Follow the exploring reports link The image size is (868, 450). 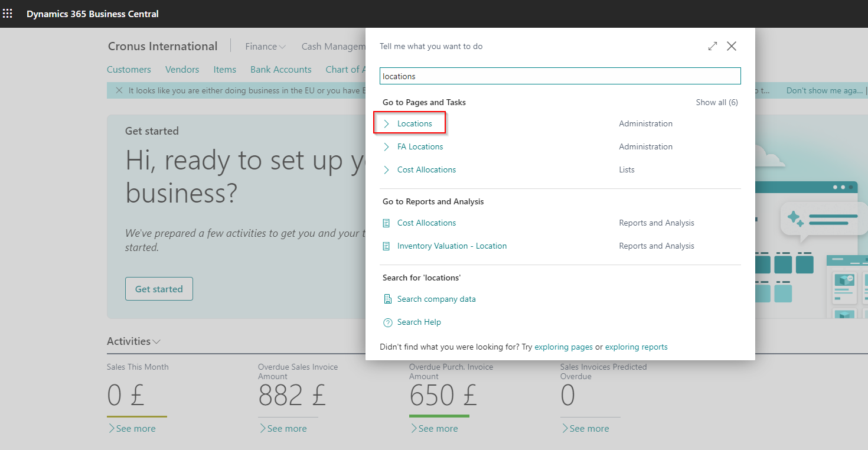click(636, 347)
